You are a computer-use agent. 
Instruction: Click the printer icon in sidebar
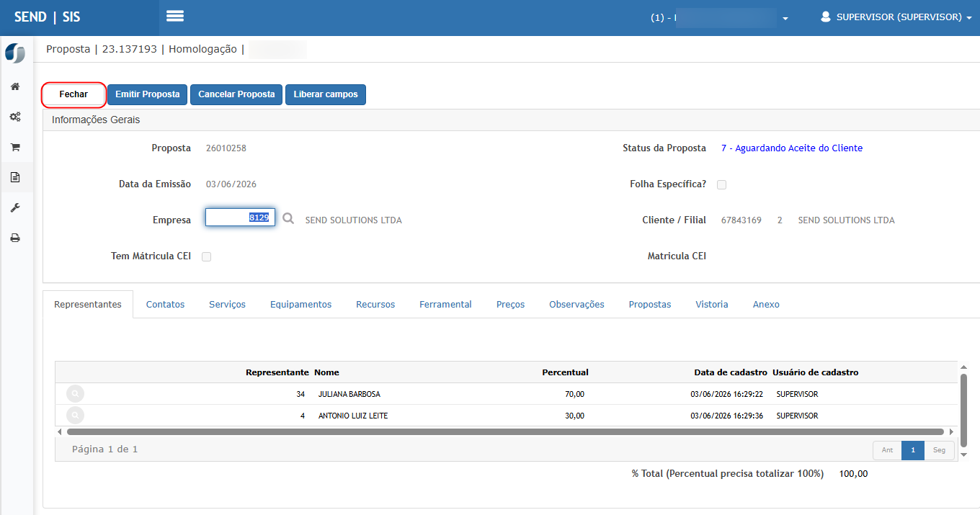(x=14, y=238)
